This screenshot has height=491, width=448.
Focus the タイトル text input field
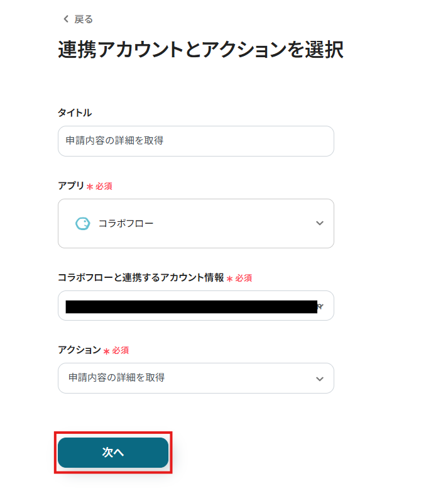click(195, 141)
